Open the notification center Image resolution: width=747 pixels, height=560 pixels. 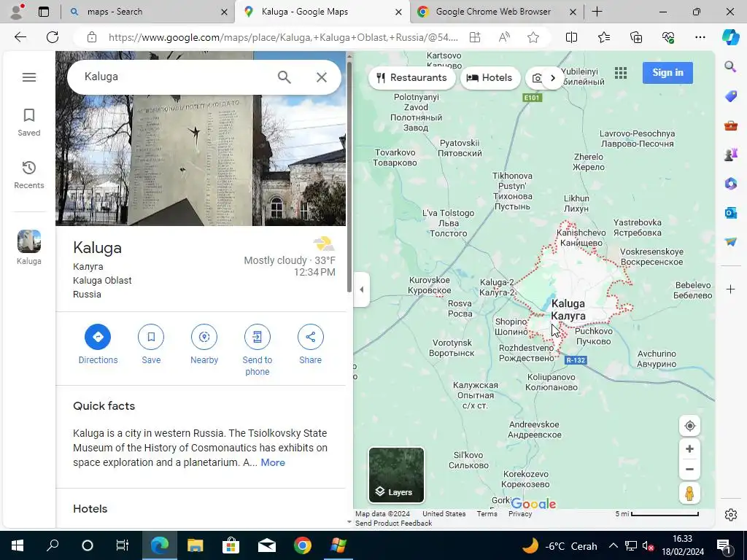point(724,545)
